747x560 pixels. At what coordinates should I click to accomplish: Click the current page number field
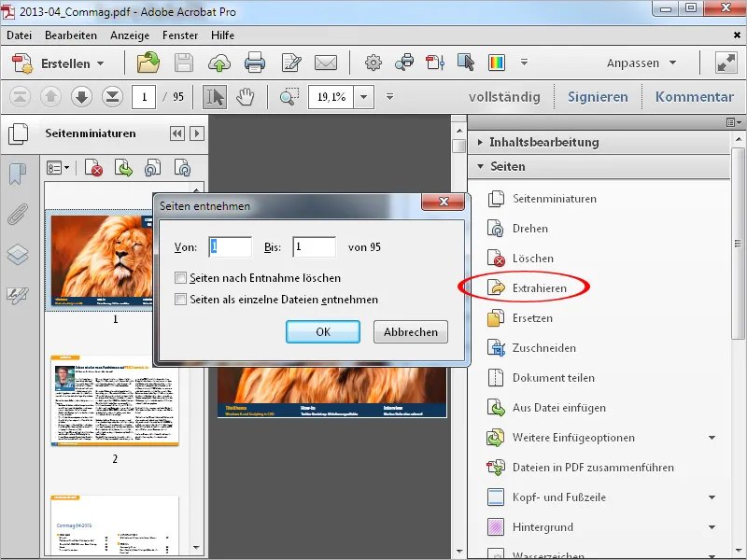click(x=144, y=97)
